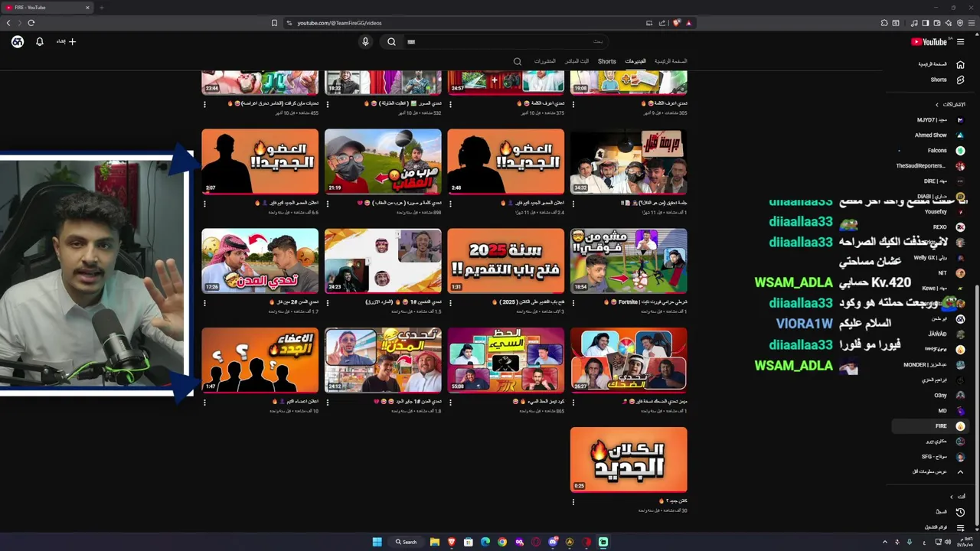Bookmark page via address bar icon
The image size is (980, 551).
[274, 23]
